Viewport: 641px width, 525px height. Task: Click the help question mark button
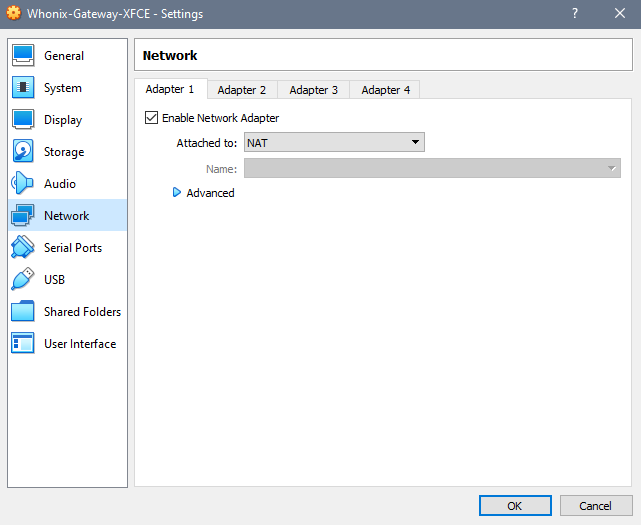[575, 14]
